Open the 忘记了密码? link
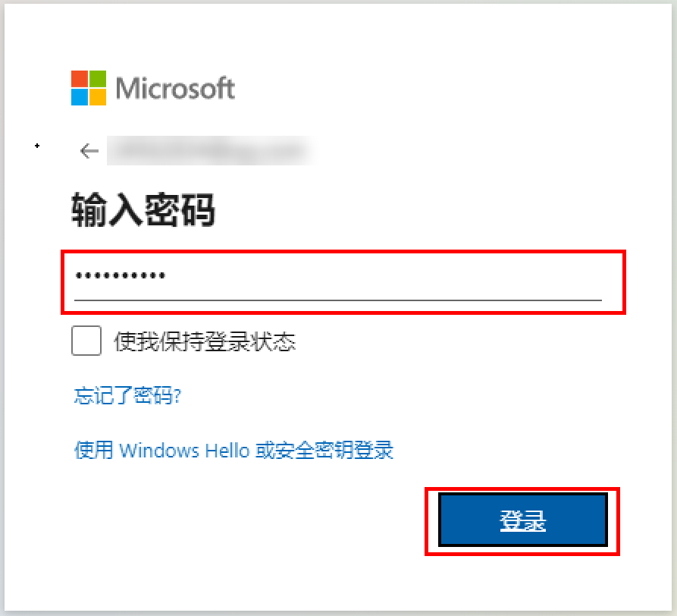This screenshot has height=616, width=677. [127, 395]
